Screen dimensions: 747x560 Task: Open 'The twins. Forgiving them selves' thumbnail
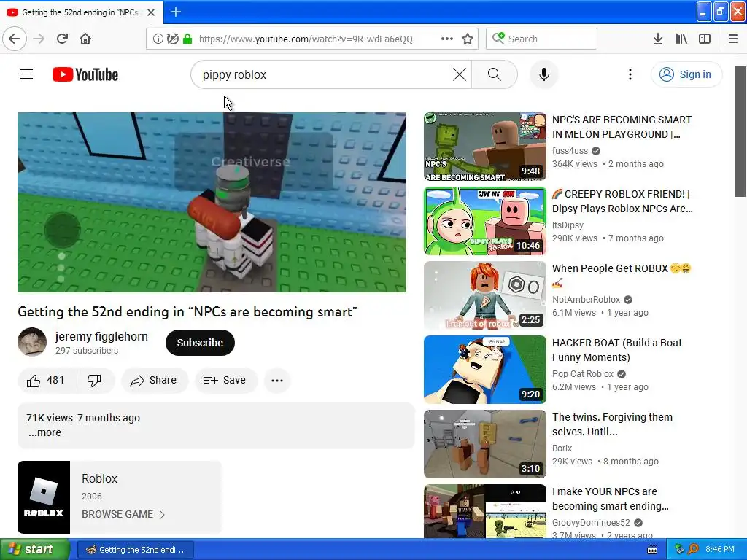point(485,444)
